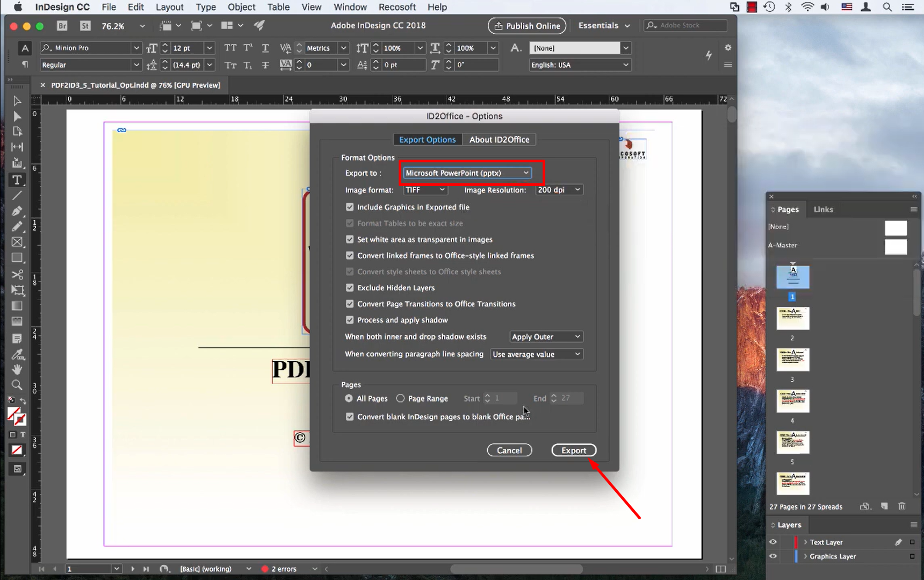This screenshot has height=580, width=924.
Task: Hide the Text Layer visibility eye
Action: (773, 542)
